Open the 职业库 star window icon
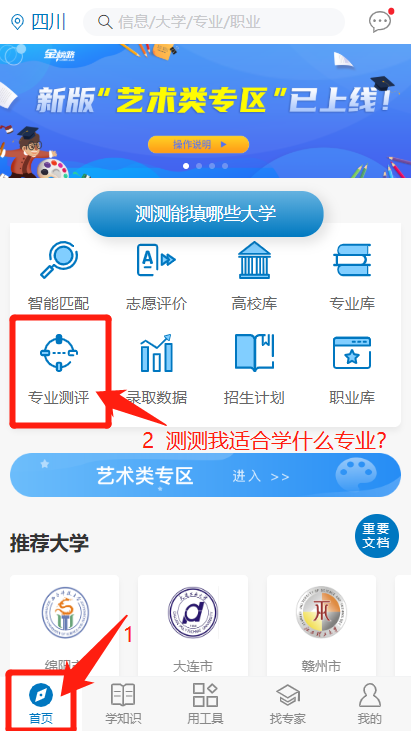 coord(352,353)
